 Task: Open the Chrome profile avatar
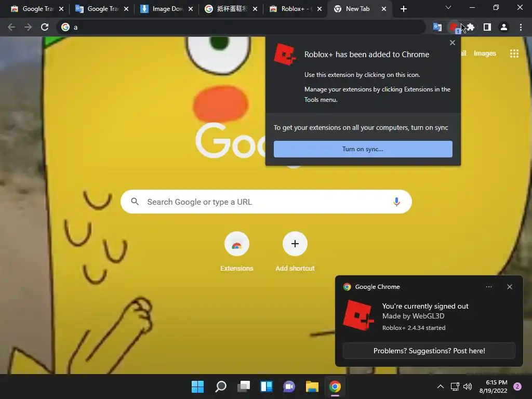[504, 27]
